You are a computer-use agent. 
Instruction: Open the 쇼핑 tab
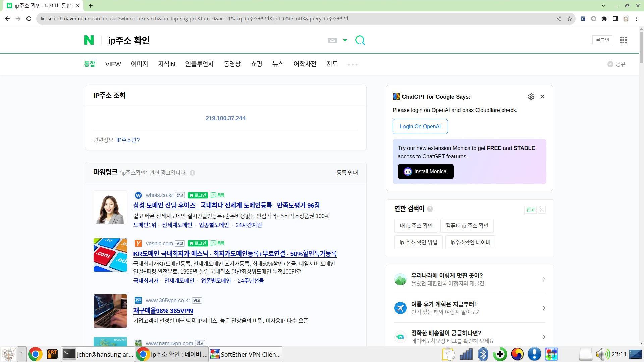click(x=256, y=64)
